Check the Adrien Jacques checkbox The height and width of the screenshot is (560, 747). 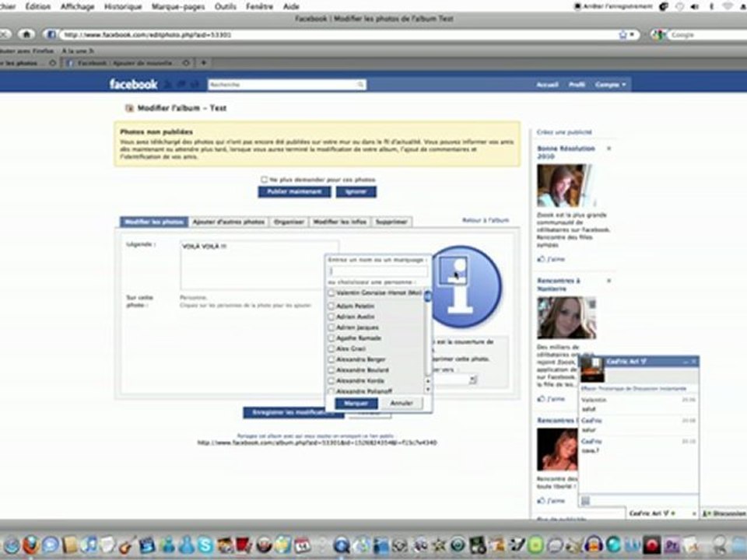tap(331, 327)
